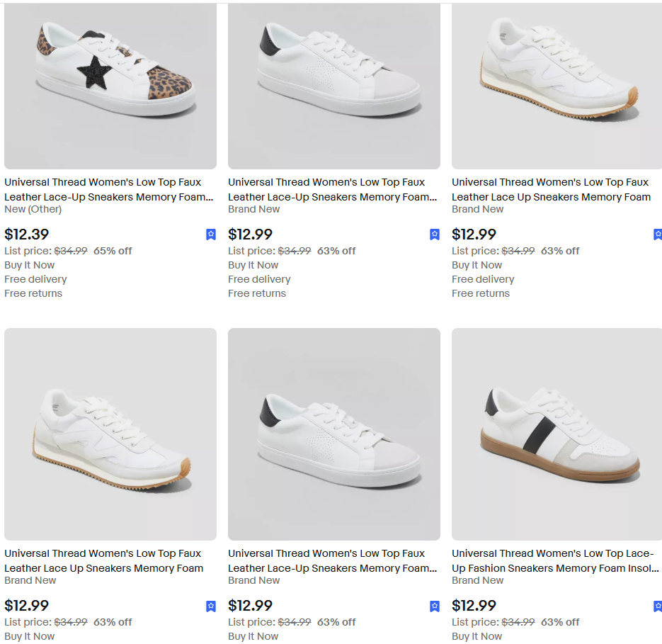Click the blue badge icon beside $12.39 price

211,235
